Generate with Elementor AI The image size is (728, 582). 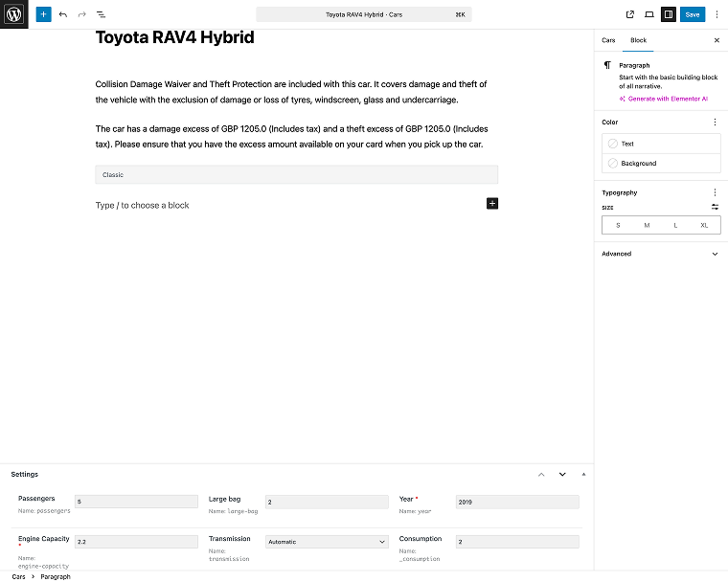click(x=663, y=99)
